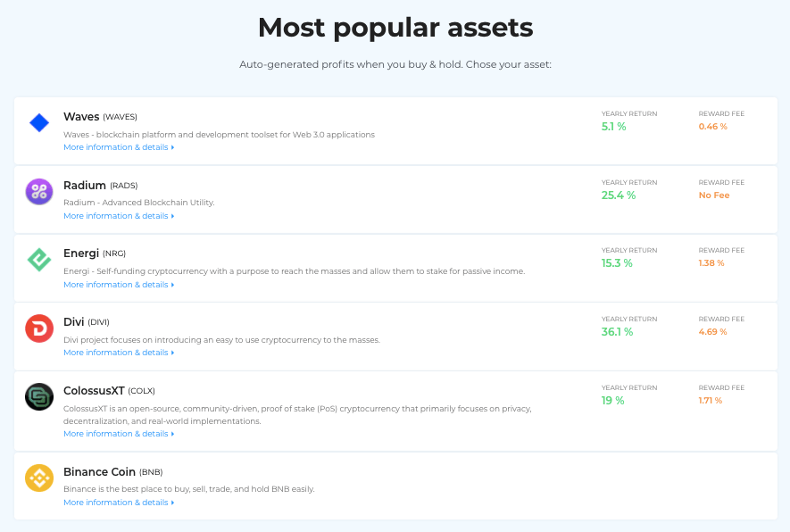
Task: Select the Waves asset title
Action: tap(100, 117)
